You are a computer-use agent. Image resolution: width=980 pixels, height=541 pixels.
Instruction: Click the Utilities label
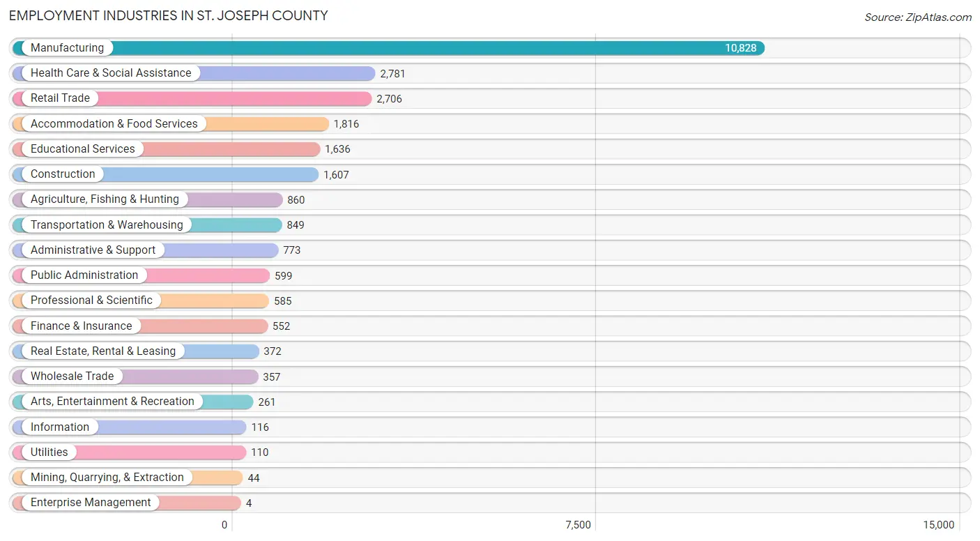pos(49,452)
